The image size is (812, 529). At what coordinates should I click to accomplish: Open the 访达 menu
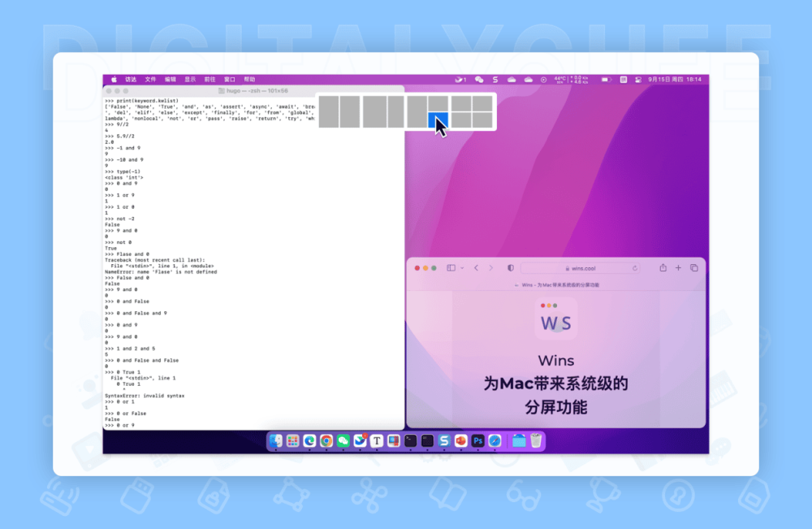[x=131, y=80]
